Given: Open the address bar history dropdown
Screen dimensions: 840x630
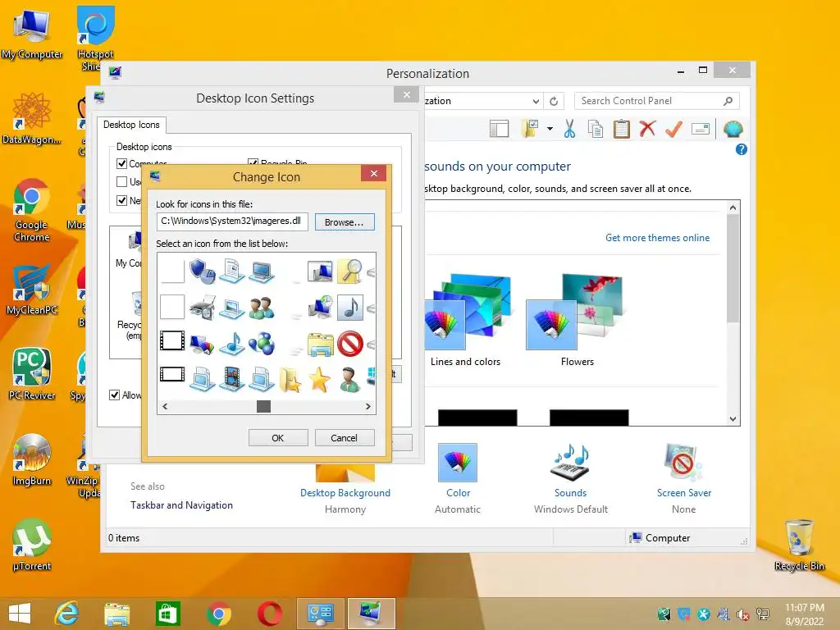Looking at the screenshot, I should tap(535, 101).
